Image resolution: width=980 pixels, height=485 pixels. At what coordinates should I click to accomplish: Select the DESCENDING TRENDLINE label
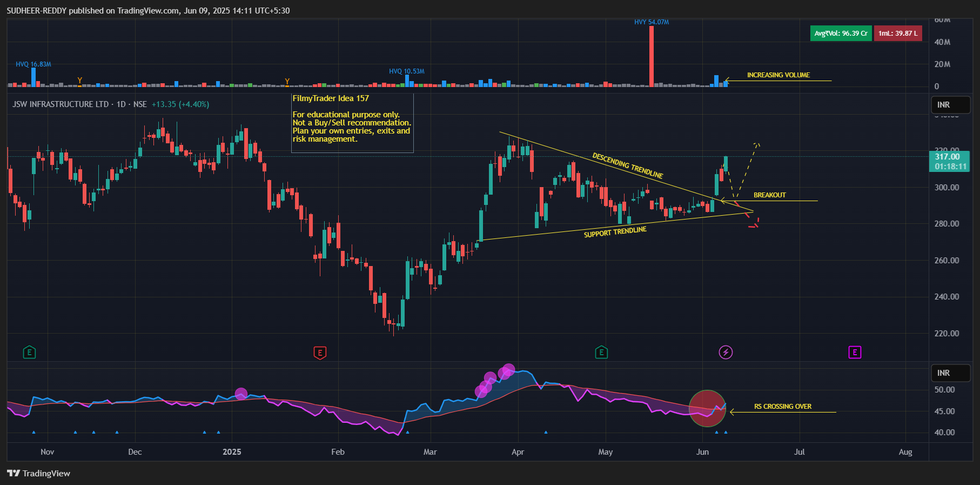pyautogui.click(x=628, y=165)
